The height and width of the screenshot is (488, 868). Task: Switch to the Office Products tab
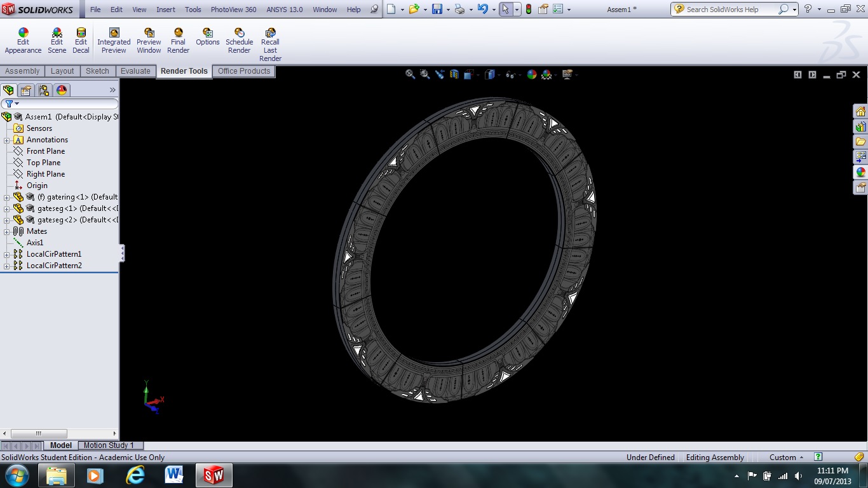pos(244,71)
